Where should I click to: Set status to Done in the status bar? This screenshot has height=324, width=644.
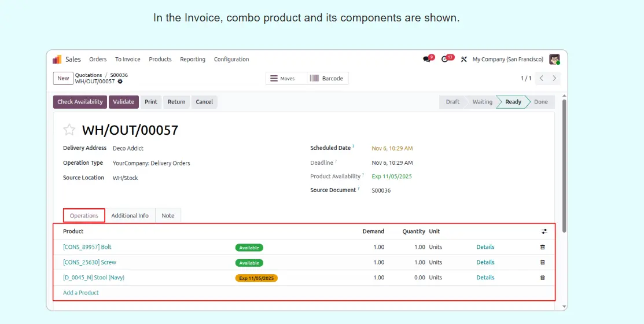tap(540, 102)
